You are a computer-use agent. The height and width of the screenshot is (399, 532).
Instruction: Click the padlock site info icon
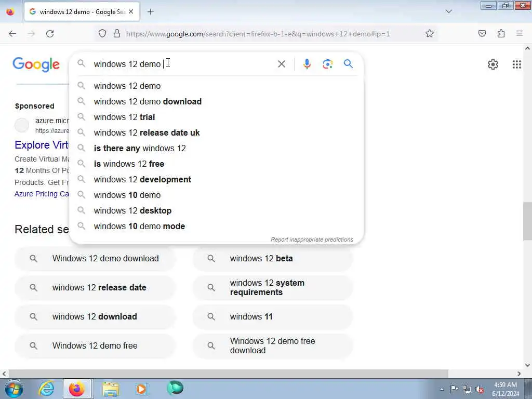pos(117,33)
